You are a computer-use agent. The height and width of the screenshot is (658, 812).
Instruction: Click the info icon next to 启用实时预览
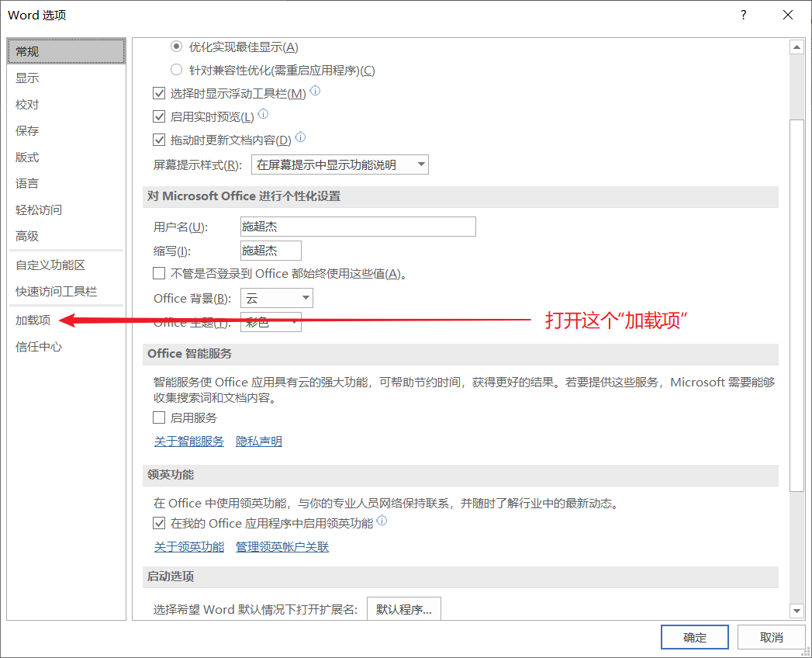[x=263, y=114]
